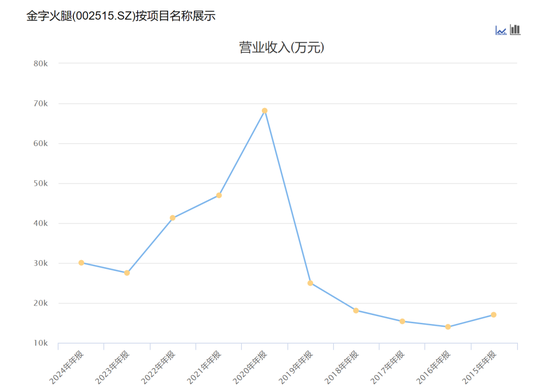The width and height of the screenshot is (550, 392).
Task: Click the 2015年年报 axis label
Action: click(x=479, y=367)
